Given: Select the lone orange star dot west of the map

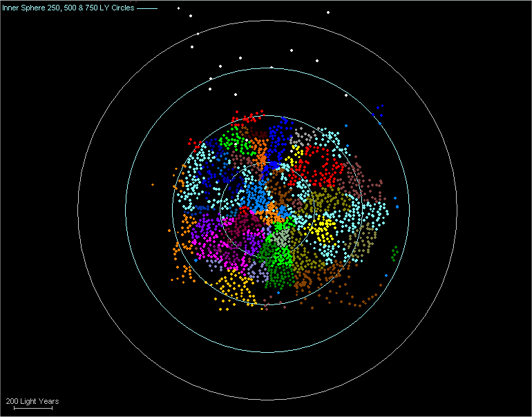Looking at the screenshot, I should pos(153,184).
